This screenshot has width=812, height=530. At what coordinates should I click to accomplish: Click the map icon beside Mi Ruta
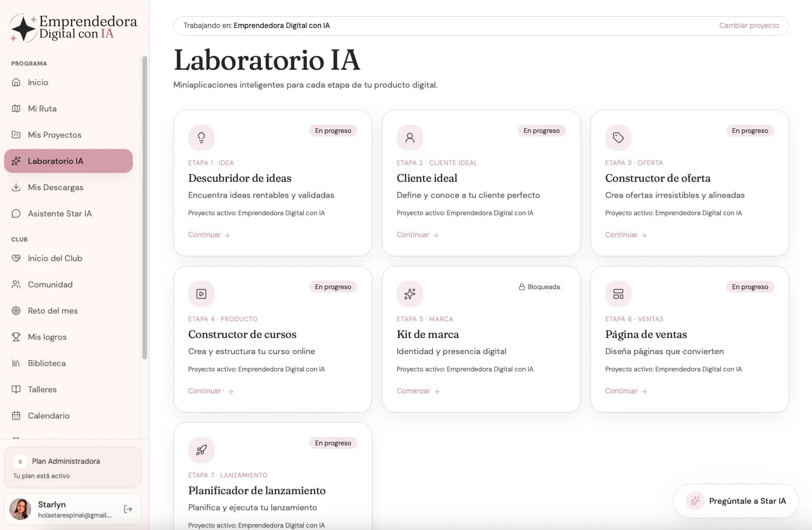coord(16,109)
